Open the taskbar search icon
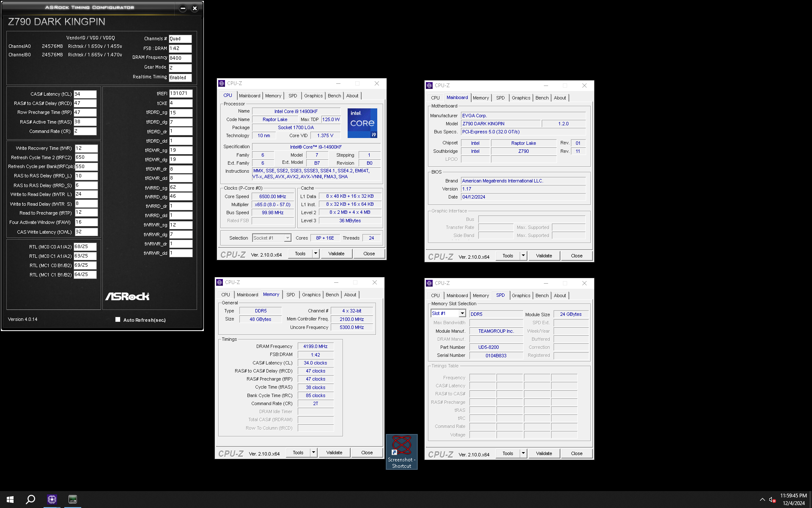The image size is (812, 508). (x=30, y=500)
